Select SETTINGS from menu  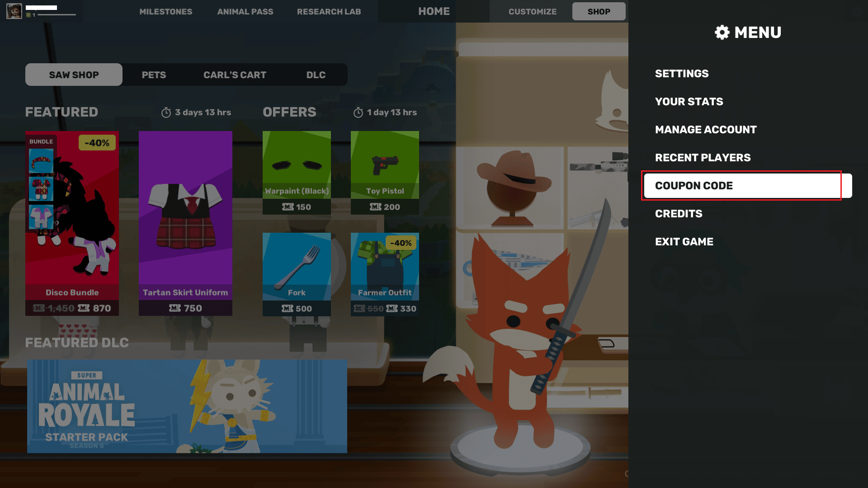681,73
